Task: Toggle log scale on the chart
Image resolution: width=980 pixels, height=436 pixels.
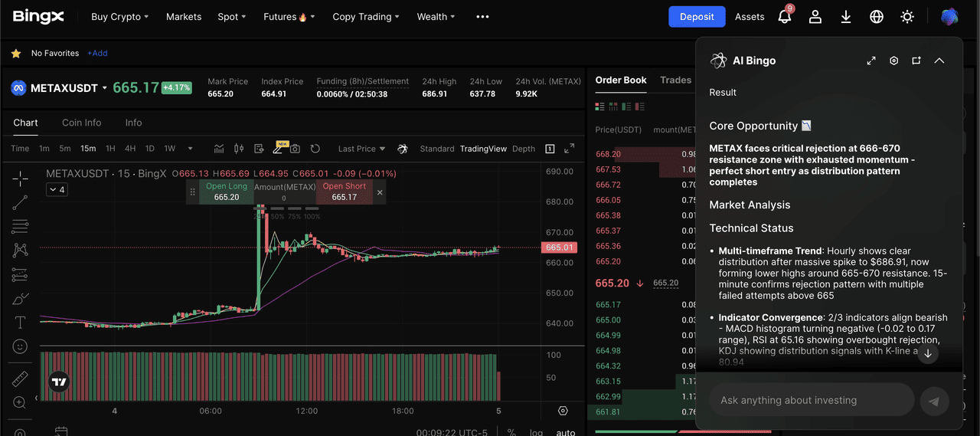Action: point(537,432)
